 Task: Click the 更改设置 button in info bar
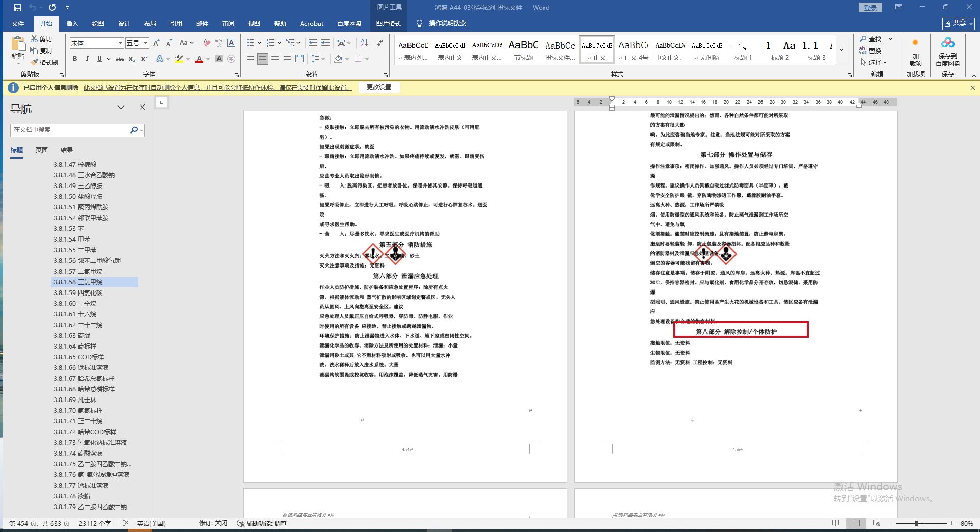(379, 87)
